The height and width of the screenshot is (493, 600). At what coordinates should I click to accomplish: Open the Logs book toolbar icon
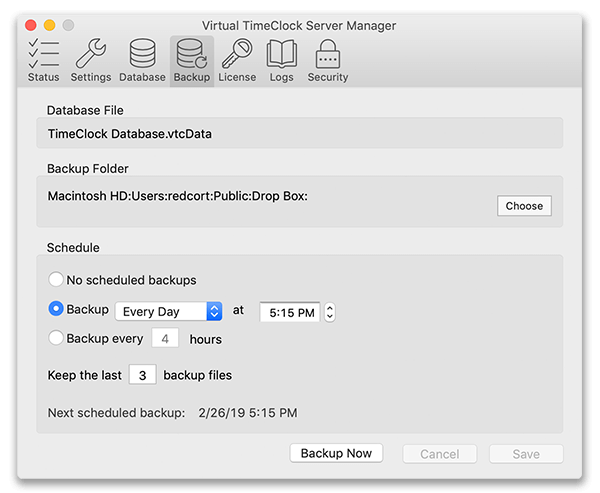(x=281, y=60)
